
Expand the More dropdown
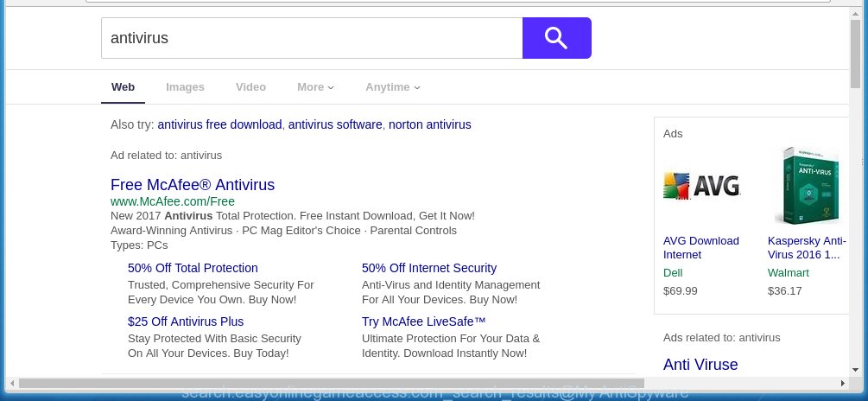tap(315, 87)
